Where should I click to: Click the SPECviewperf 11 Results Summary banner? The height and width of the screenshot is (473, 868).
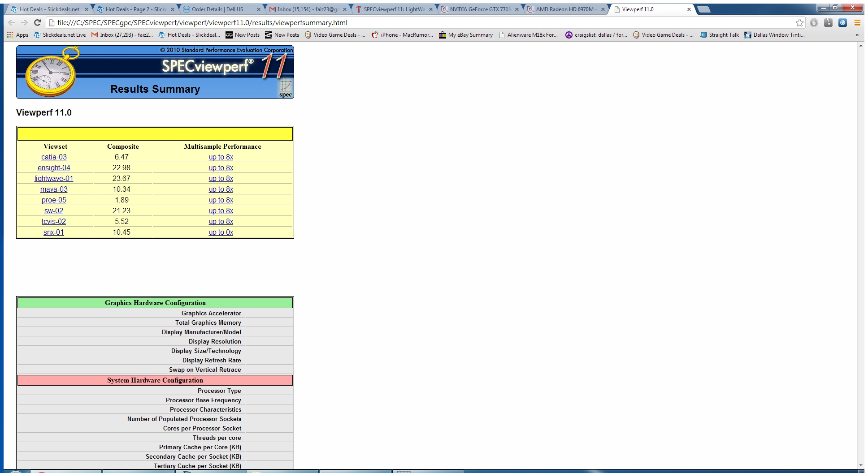click(x=155, y=72)
